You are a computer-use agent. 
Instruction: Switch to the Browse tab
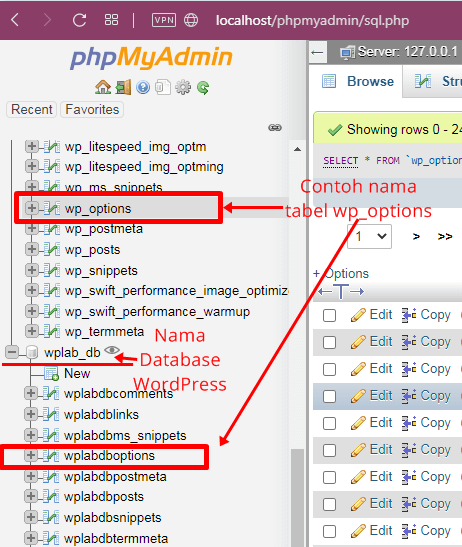coord(358,82)
